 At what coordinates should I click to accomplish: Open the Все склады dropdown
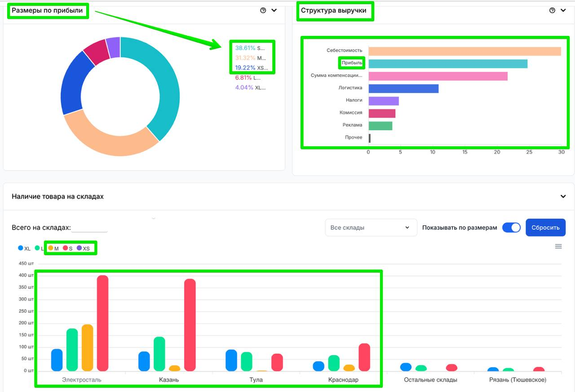(370, 227)
